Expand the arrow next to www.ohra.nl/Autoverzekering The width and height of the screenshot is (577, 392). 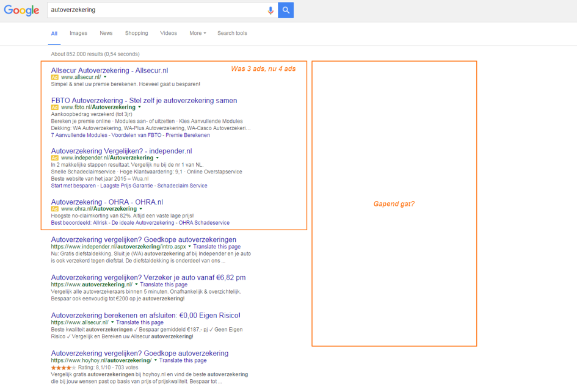pyautogui.click(x=141, y=209)
